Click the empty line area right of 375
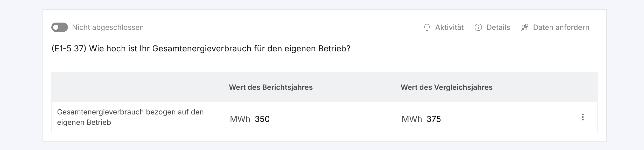 [x=501, y=119]
